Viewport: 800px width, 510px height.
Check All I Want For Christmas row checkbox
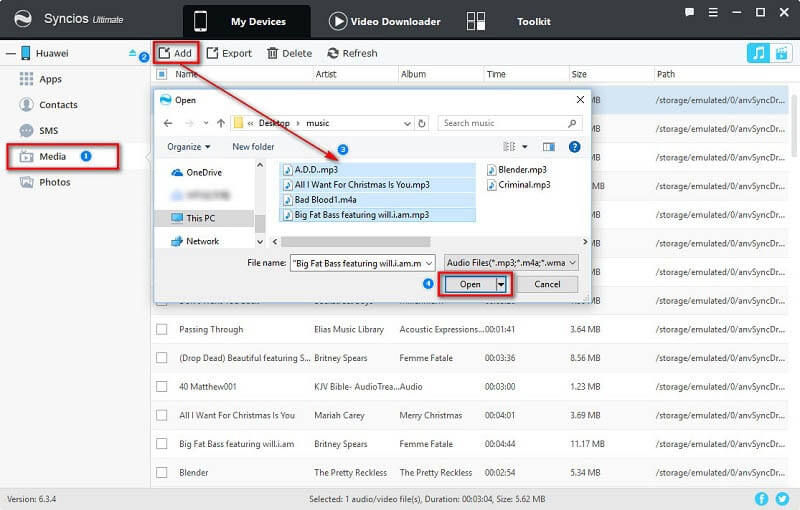(x=162, y=415)
